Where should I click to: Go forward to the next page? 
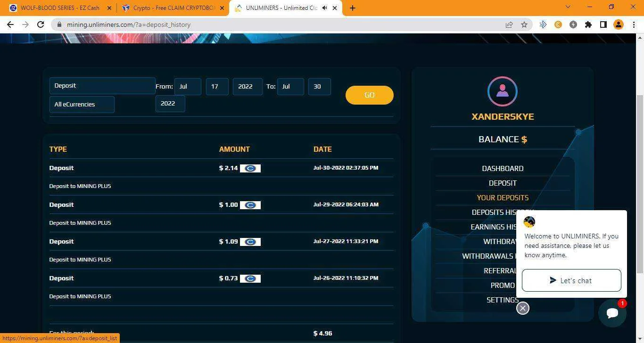(25, 24)
